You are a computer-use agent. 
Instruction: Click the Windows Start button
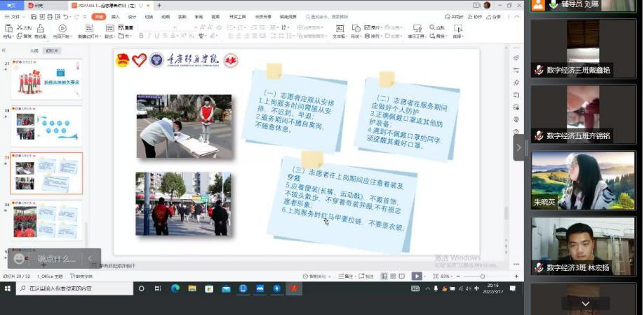coord(8,288)
